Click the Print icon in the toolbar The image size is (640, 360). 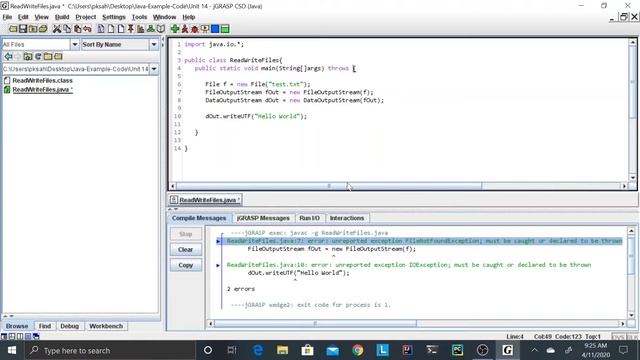click(43, 29)
